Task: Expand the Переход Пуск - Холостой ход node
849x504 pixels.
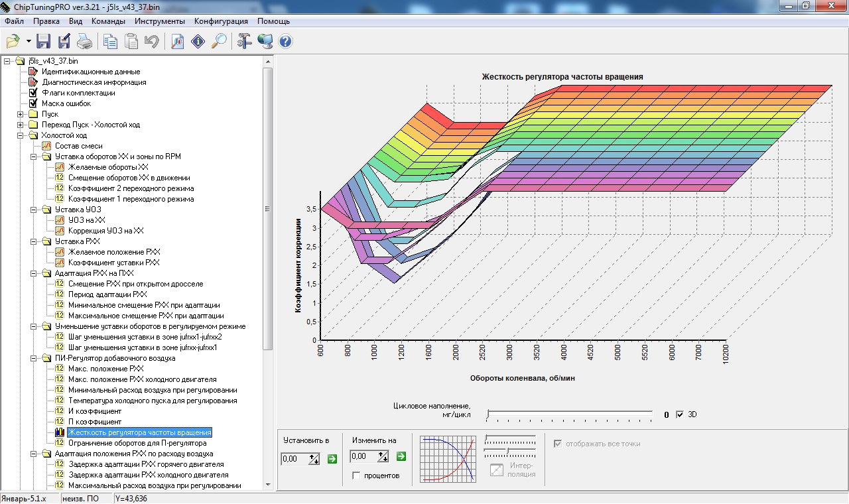Action: point(21,125)
